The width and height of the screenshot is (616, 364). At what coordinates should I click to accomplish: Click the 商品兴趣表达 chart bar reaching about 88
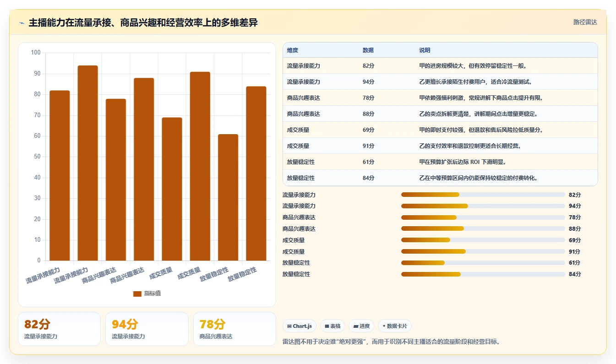pos(144,169)
